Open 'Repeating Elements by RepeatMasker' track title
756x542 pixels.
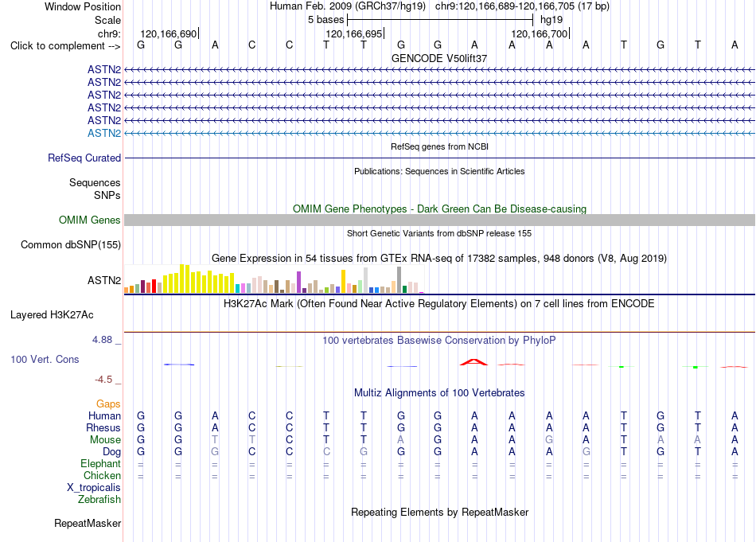point(440,512)
